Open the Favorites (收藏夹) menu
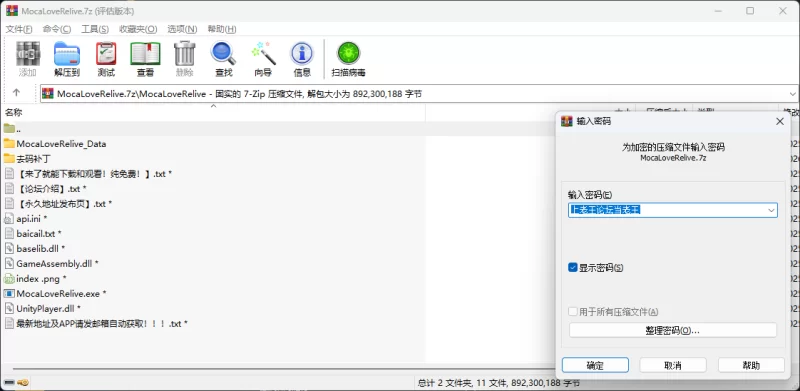The image size is (800, 391). pyautogui.click(x=138, y=29)
